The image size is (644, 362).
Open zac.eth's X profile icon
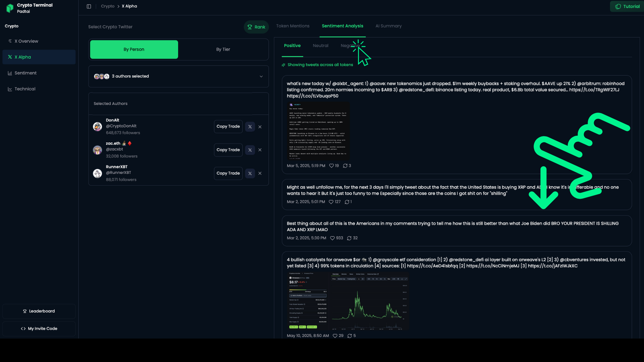pyautogui.click(x=250, y=150)
